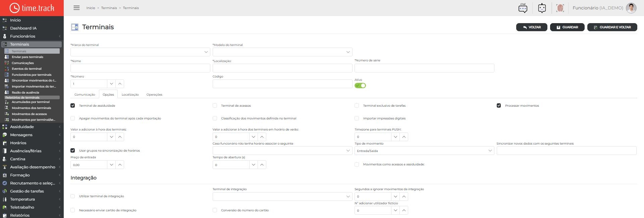The height and width of the screenshot is (218, 644).
Task: Click the Ausências/férias sidebar icon
Action: [5, 151]
